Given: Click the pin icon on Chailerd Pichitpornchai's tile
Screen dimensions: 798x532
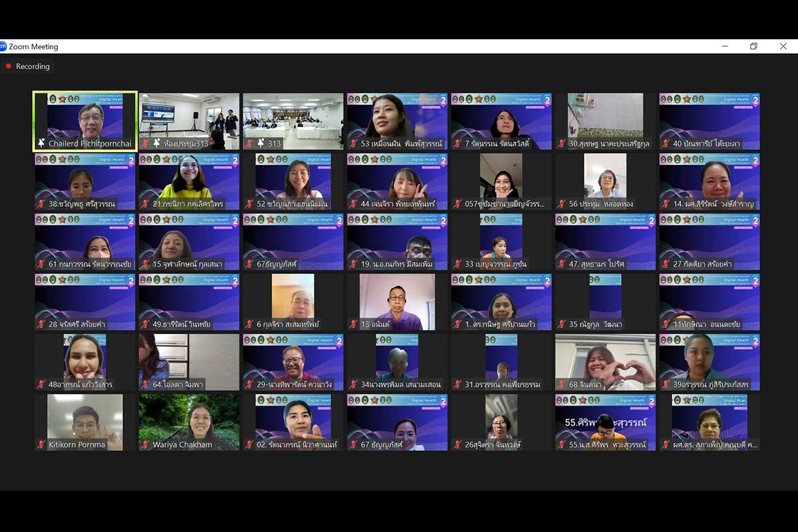Looking at the screenshot, I should [41, 144].
